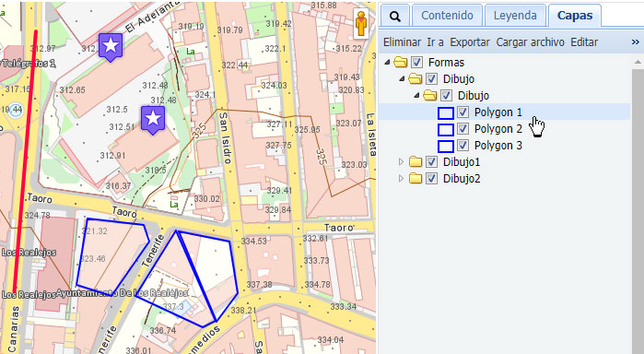Image resolution: width=644 pixels, height=354 pixels.
Task: Show more toolbar options with double chevron
Action: tap(636, 41)
